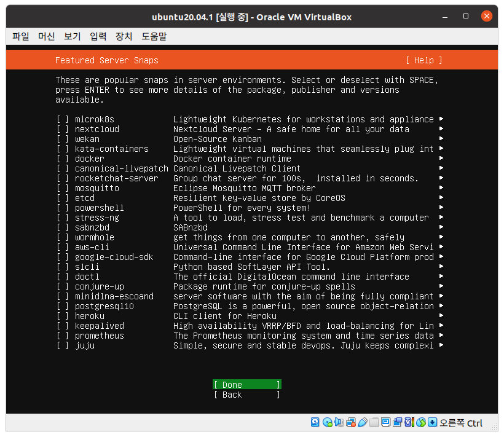The width and height of the screenshot is (504, 437).
Task: Toggle the prometheus snap checkbox
Action: 62,336
